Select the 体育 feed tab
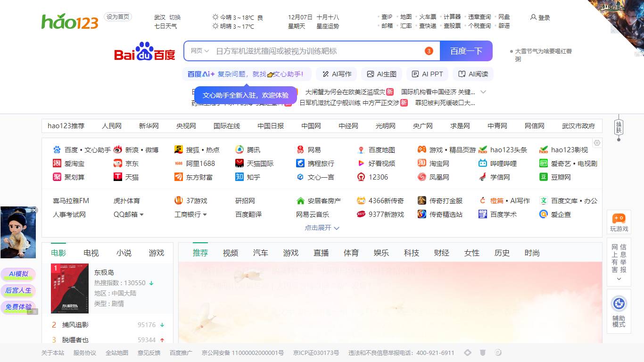644x362 pixels. (351, 253)
